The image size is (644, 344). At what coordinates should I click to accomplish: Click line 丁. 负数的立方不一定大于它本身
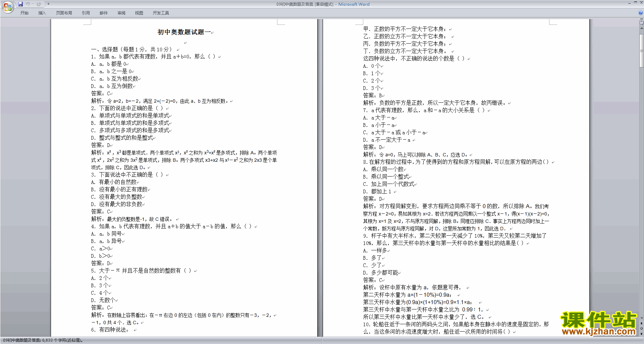405,51
